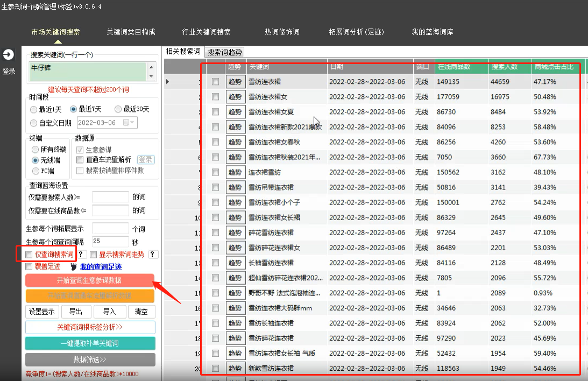Open the 我的查询足迹 link
The height and width of the screenshot is (381, 588).
coord(101,266)
